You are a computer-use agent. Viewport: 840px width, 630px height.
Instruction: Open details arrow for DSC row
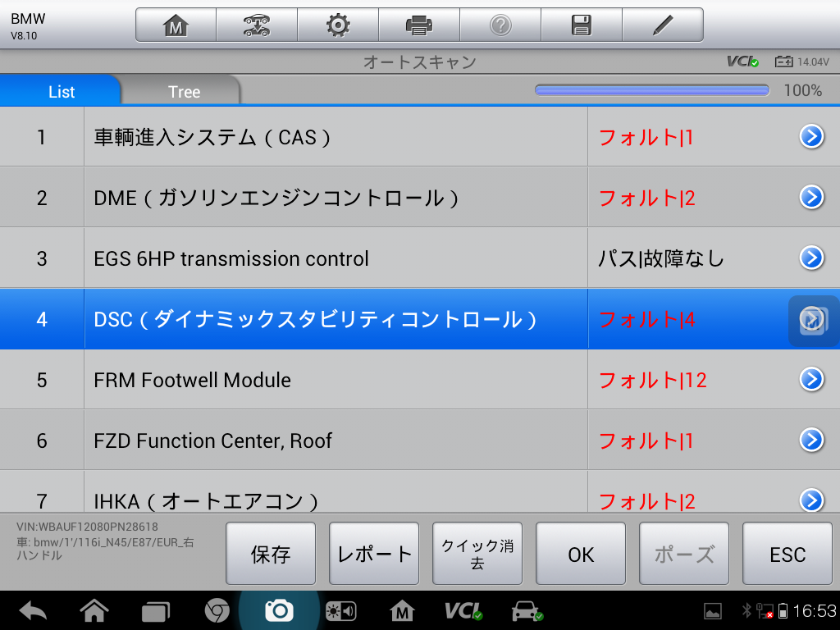[x=813, y=320]
